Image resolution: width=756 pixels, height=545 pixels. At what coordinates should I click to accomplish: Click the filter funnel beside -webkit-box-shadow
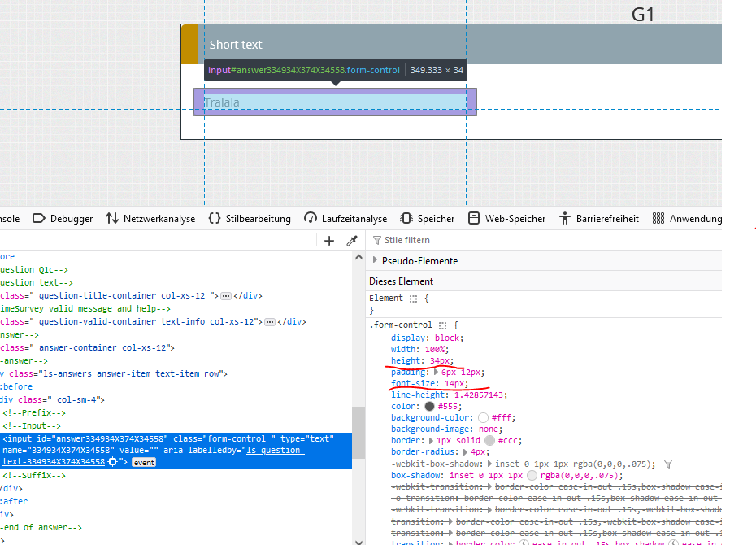pos(668,464)
